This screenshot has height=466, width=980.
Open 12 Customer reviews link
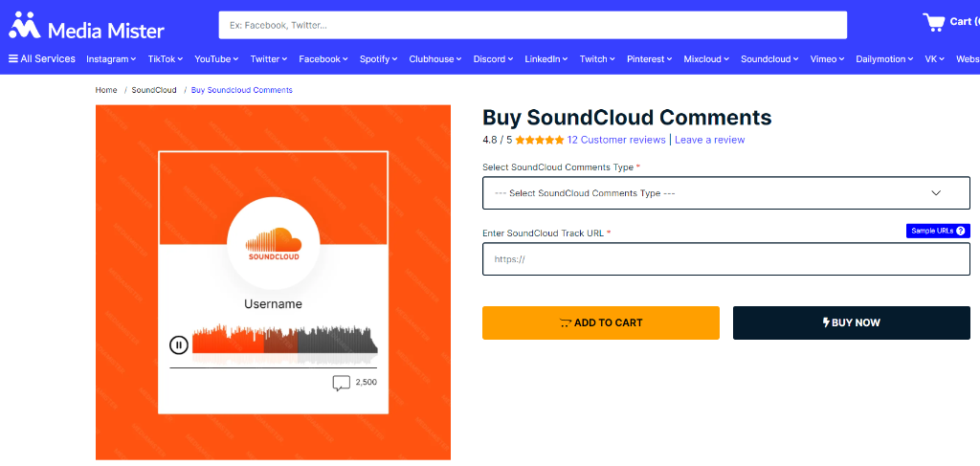616,140
